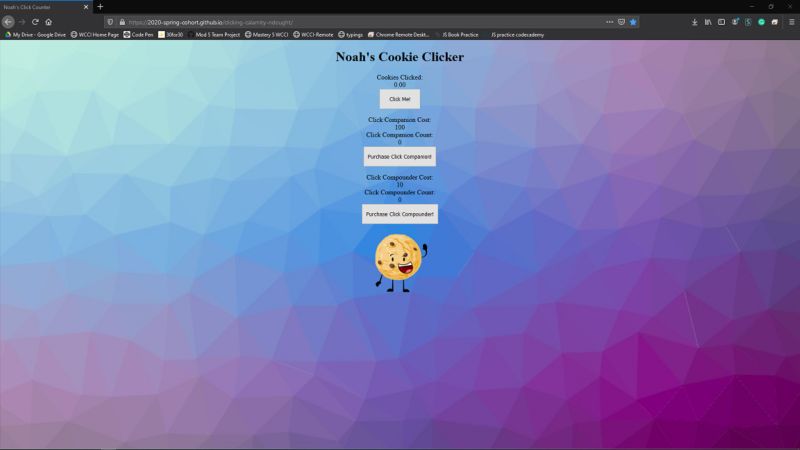Image resolution: width=800 pixels, height=450 pixels.
Task: Click the site security padlock
Action: pos(122,22)
